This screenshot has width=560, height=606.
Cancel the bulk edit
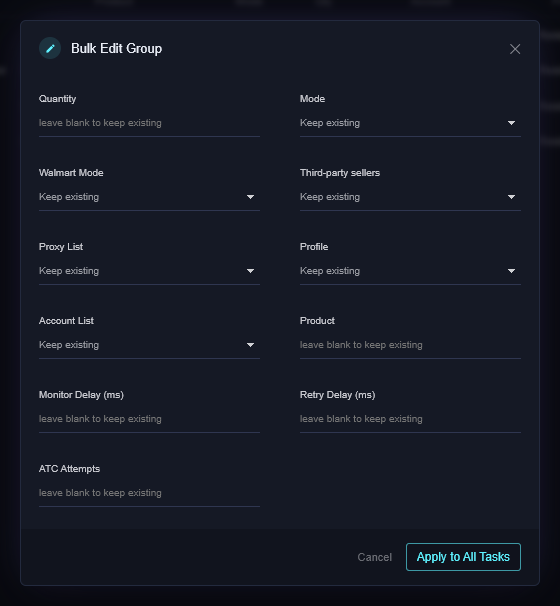[x=374, y=557]
